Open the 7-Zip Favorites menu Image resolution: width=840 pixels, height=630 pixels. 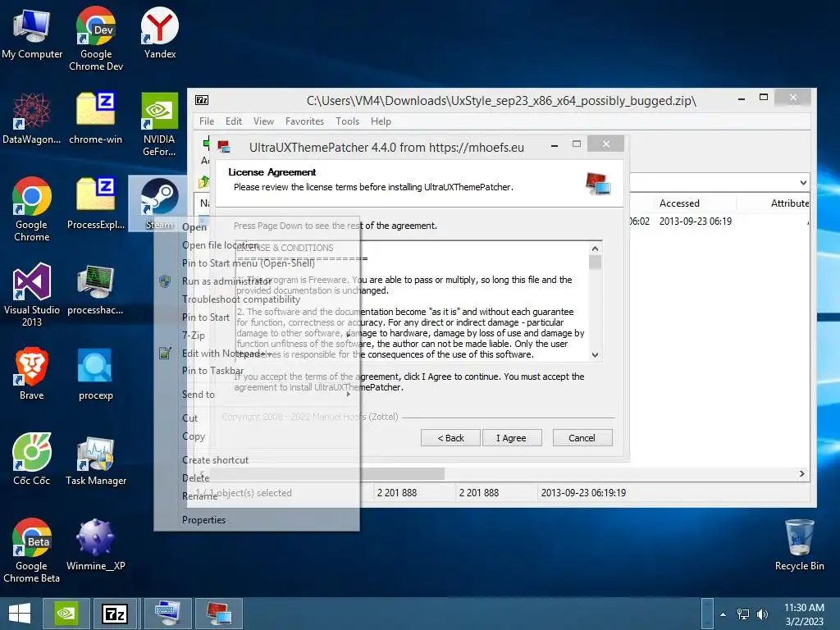point(304,121)
